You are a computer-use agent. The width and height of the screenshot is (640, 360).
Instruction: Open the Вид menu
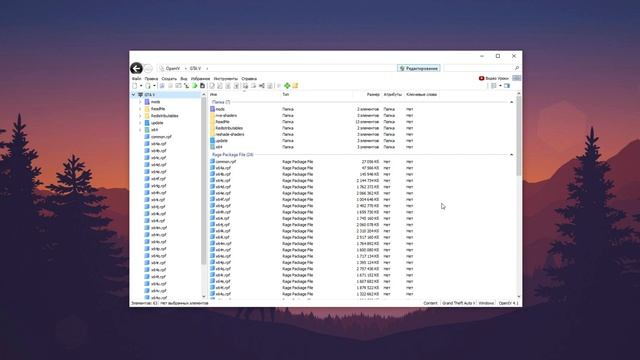coord(184,78)
